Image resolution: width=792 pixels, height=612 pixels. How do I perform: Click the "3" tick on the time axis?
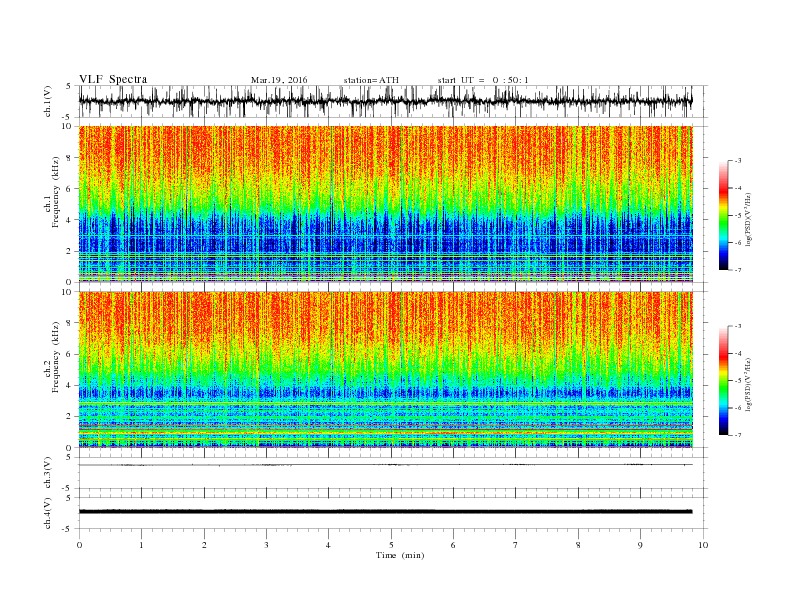coord(266,545)
